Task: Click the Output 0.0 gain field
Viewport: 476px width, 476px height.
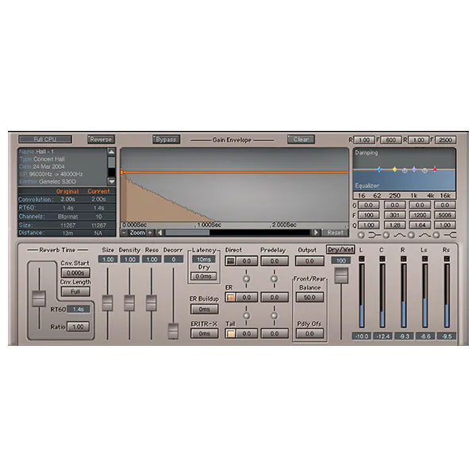Action: click(309, 261)
